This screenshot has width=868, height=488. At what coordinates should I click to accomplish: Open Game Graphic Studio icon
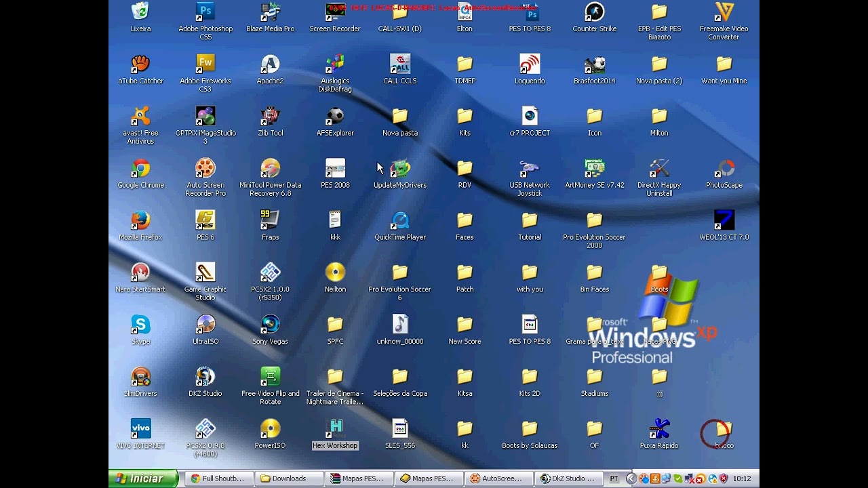coord(205,272)
